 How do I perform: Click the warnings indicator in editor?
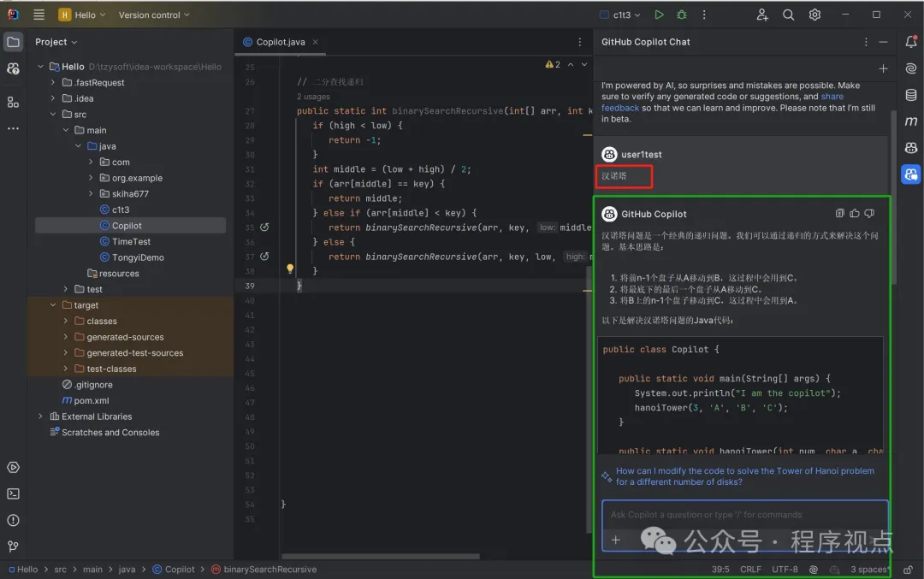click(553, 64)
